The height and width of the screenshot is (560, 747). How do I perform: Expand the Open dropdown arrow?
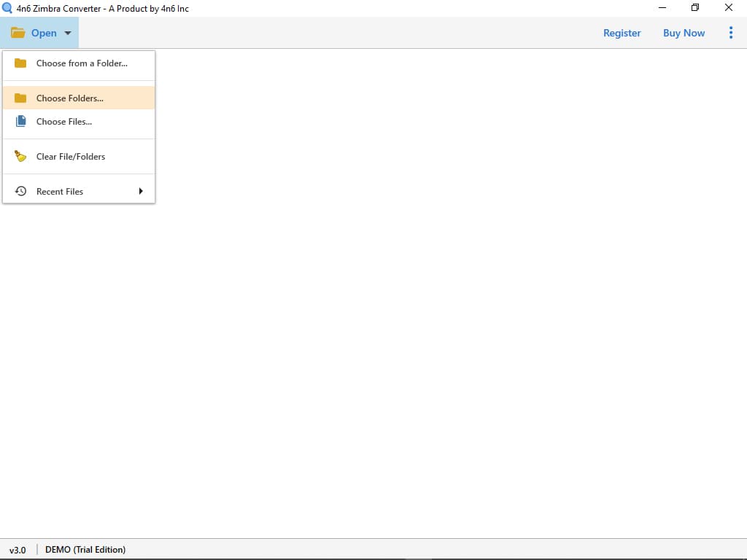coord(66,33)
